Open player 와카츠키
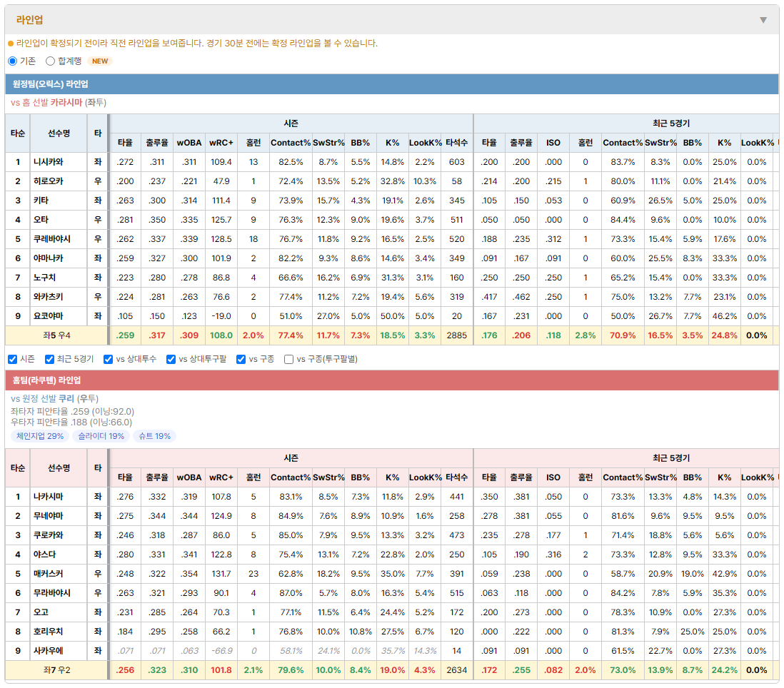784x688 pixels. coord(49,297)
